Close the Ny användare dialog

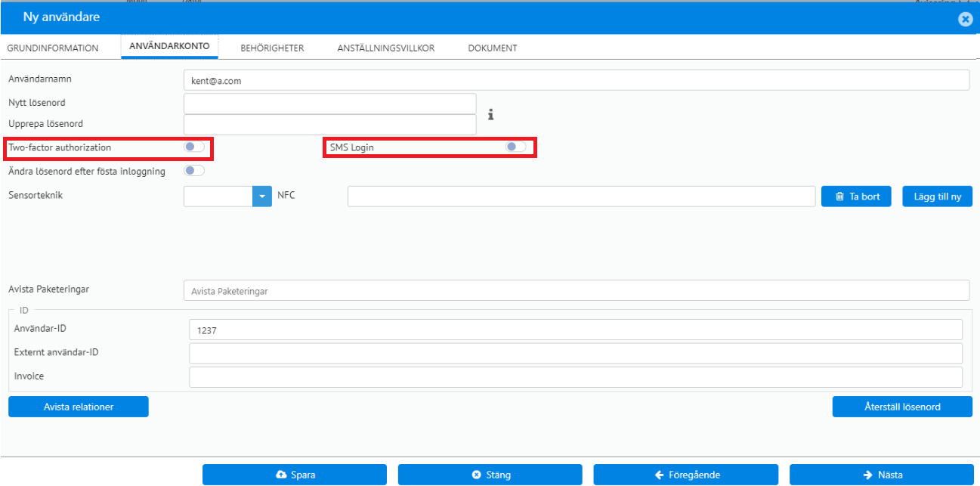coord(965,20)
